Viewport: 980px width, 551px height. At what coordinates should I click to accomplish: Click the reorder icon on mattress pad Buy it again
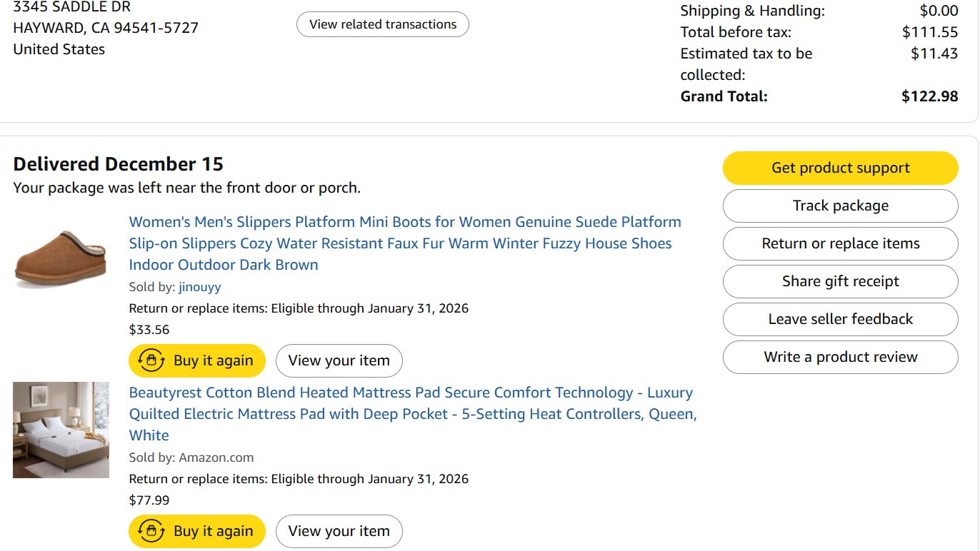click(x=151, y=531)
